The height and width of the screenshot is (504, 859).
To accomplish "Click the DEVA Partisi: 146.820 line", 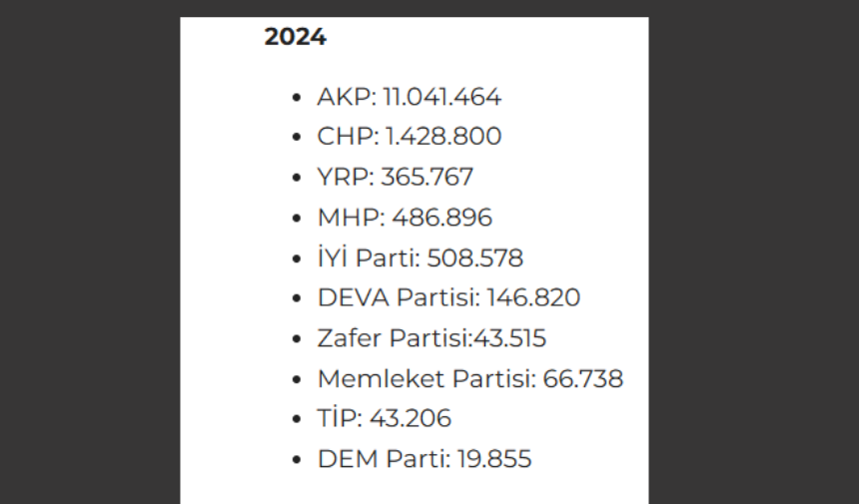I will pyautogui.click(x=448, y=297).
